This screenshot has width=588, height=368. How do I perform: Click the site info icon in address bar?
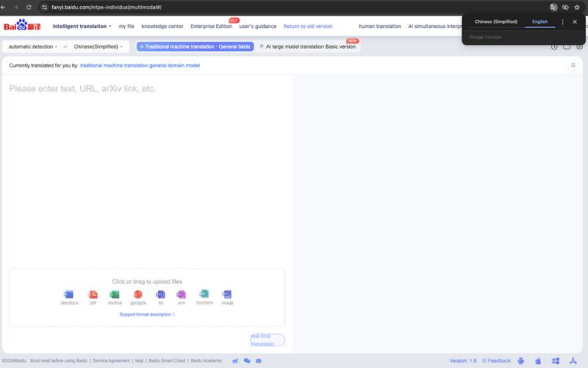pos(44,7)
